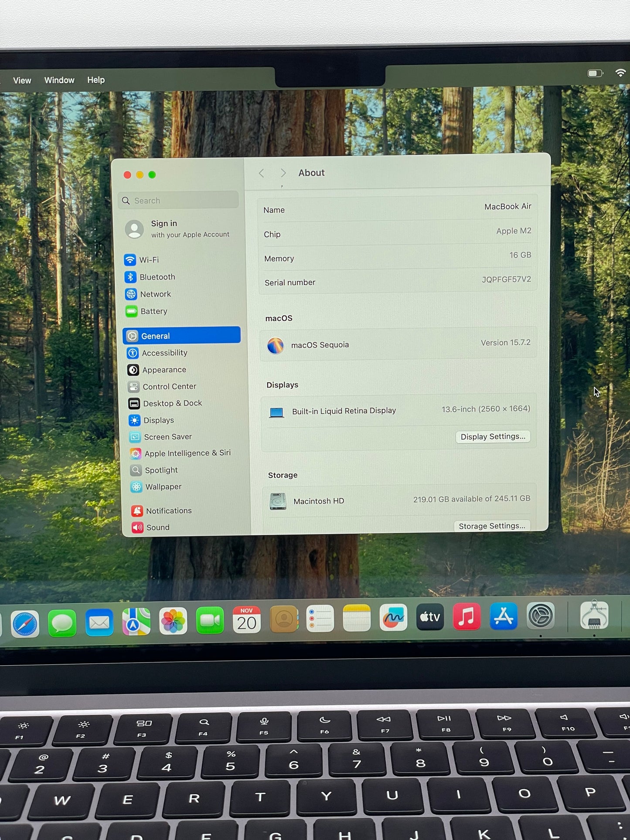This screenshot has width=630, height=840.
Task: Click Version 15.7.2 text
Action: (506, 343)
